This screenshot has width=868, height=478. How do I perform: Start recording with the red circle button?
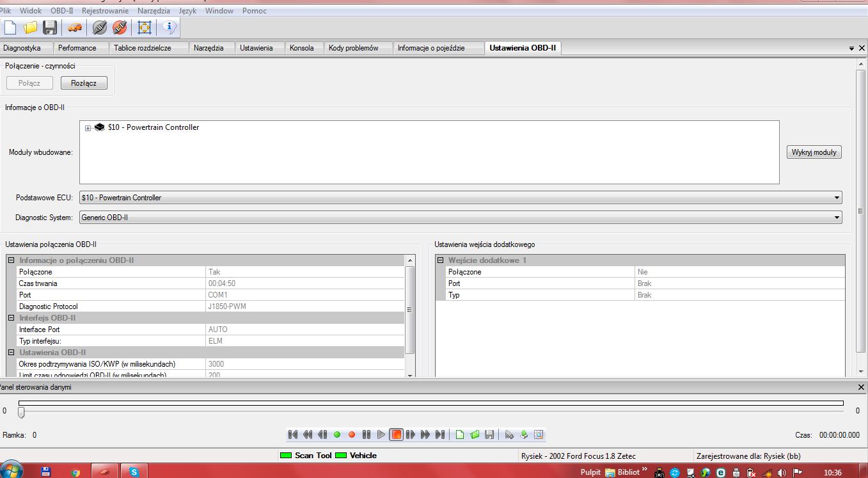pos(352,434)
